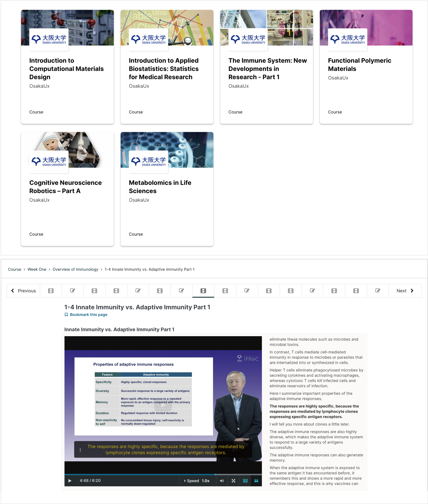This screenshot has width=428, height=504.
Task: Open the last pencil icon unit before Next
Action: tap(378, 291)
